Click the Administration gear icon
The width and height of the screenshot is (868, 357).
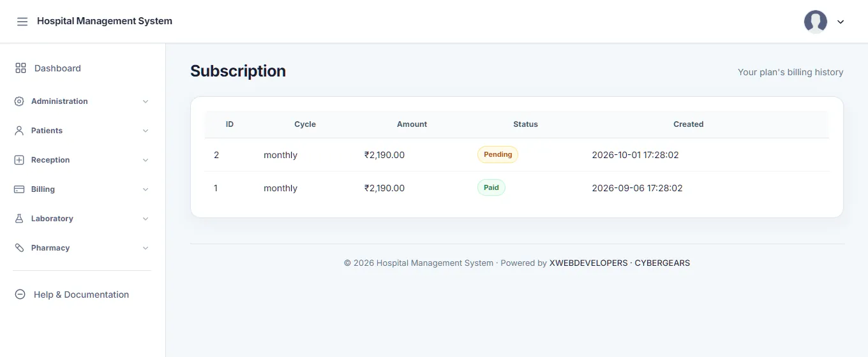point(19,101)
